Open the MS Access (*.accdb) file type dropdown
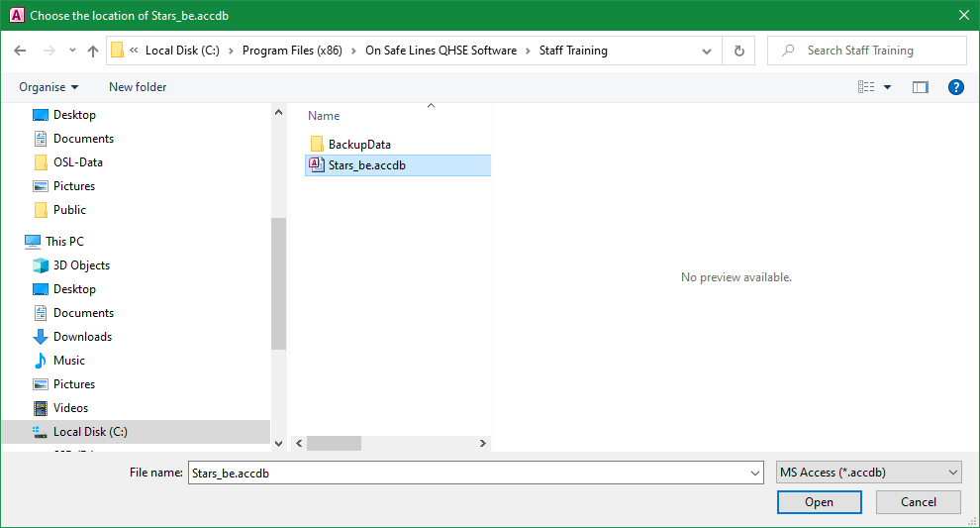This screenshot has height=528, width=980. pyautogui.click(x=869, y=473)
